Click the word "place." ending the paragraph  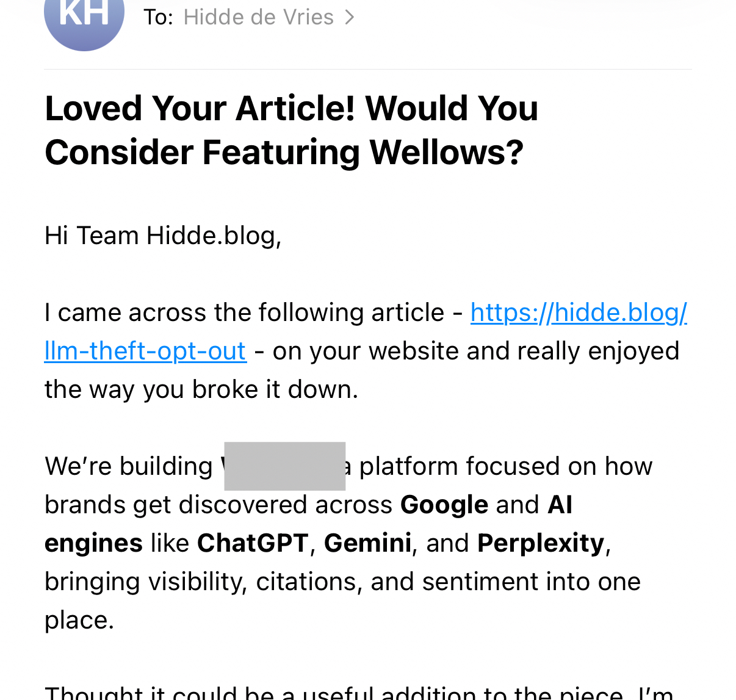79,620
